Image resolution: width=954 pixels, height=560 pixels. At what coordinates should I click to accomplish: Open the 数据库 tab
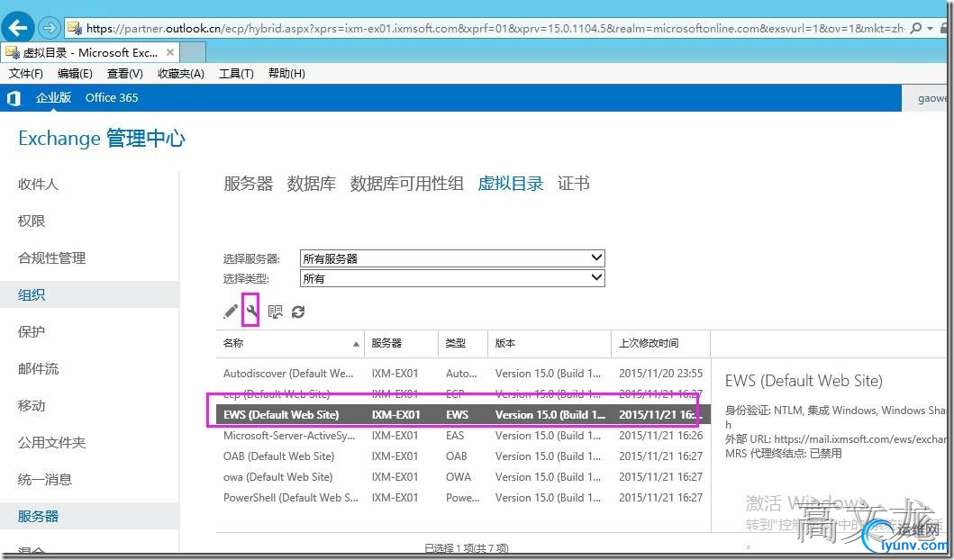312,184
